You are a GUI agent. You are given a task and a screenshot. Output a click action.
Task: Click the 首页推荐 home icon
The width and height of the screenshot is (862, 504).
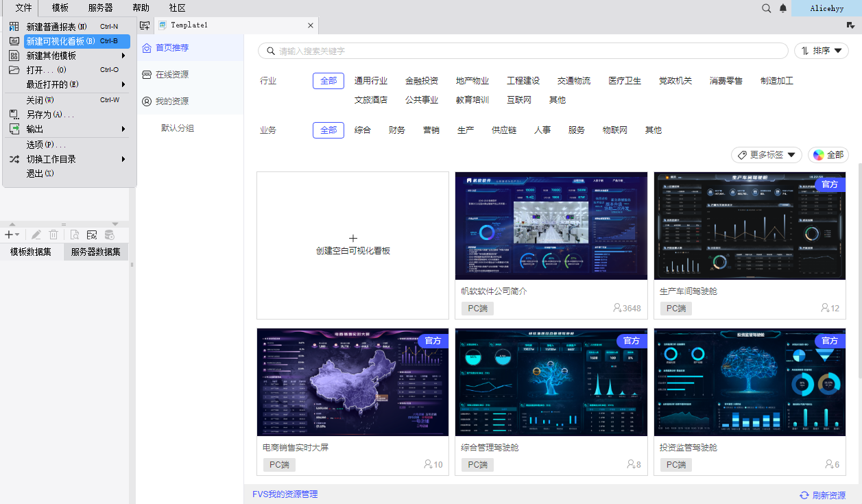point(146,48)
